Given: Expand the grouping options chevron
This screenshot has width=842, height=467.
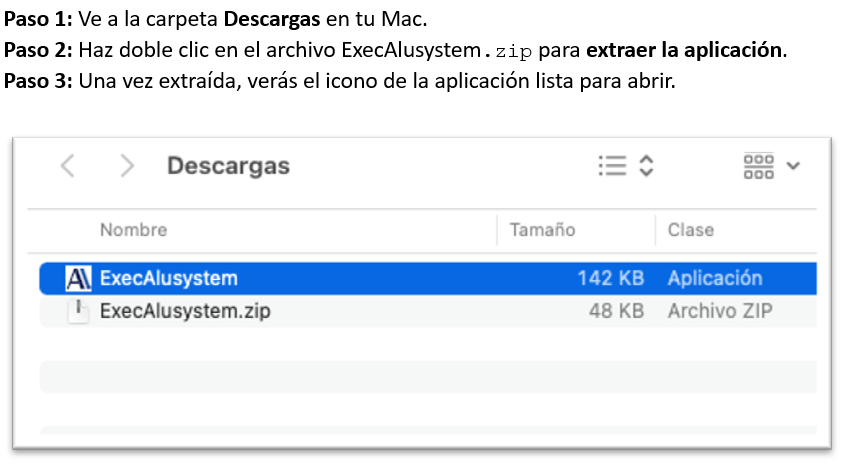Looking at the screenshot, I should (x=793, y=166).
